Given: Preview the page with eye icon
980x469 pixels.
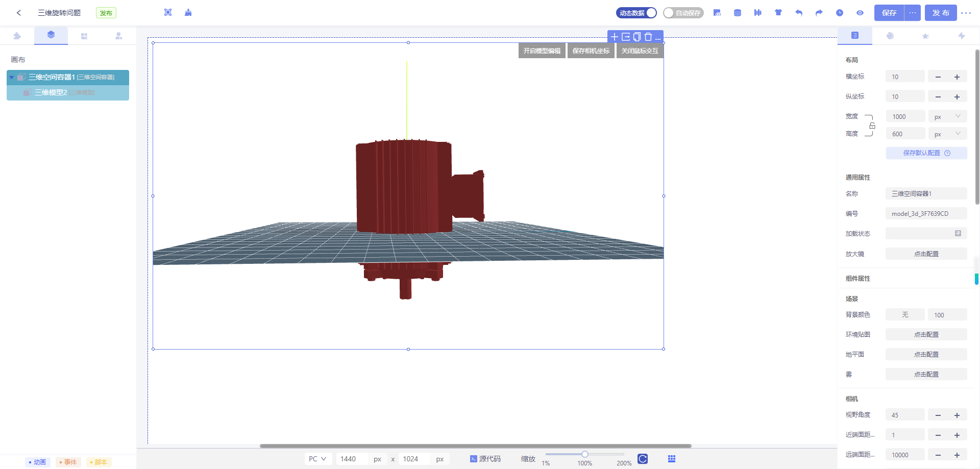Looking at the screenshot, I should tap(860, 13).
